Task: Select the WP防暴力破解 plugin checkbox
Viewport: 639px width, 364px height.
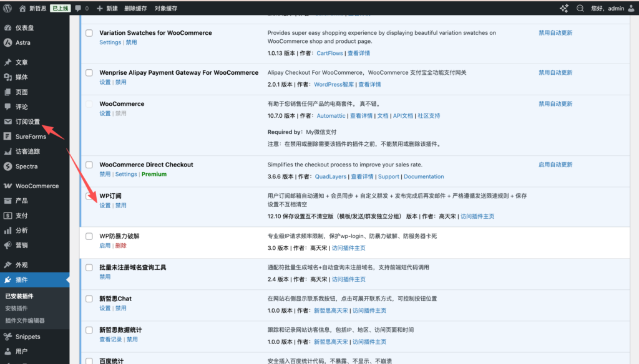Action: click(89, 236)
